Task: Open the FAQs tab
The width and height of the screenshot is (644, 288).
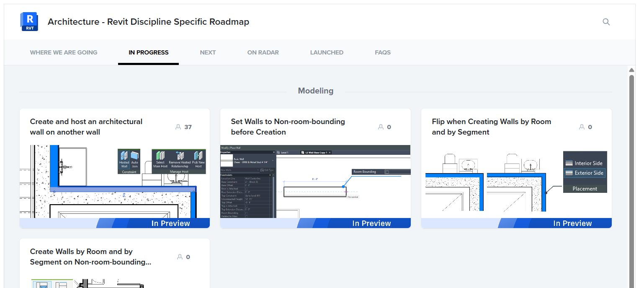Action: click(383, 52)
